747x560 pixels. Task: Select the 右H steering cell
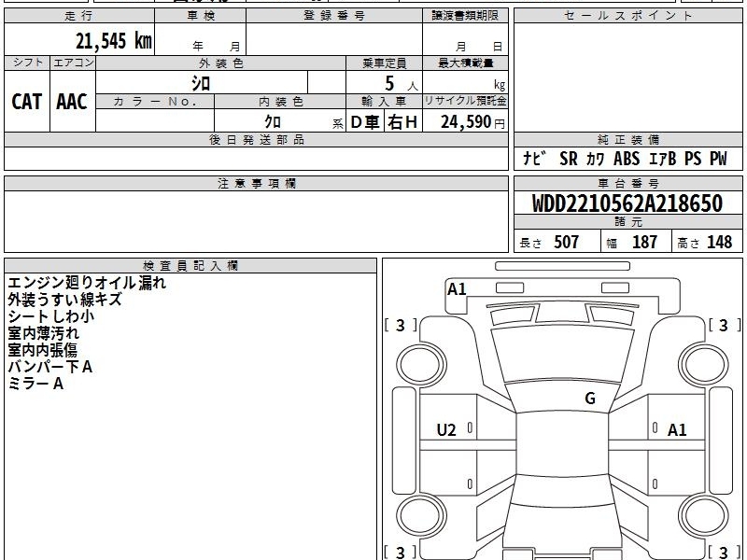point(403,122)
